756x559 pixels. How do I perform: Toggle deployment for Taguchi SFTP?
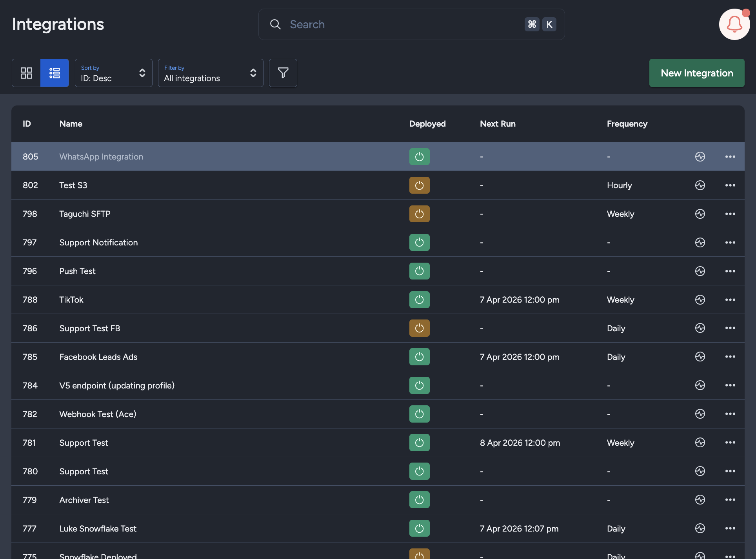[x=419, y=214]
